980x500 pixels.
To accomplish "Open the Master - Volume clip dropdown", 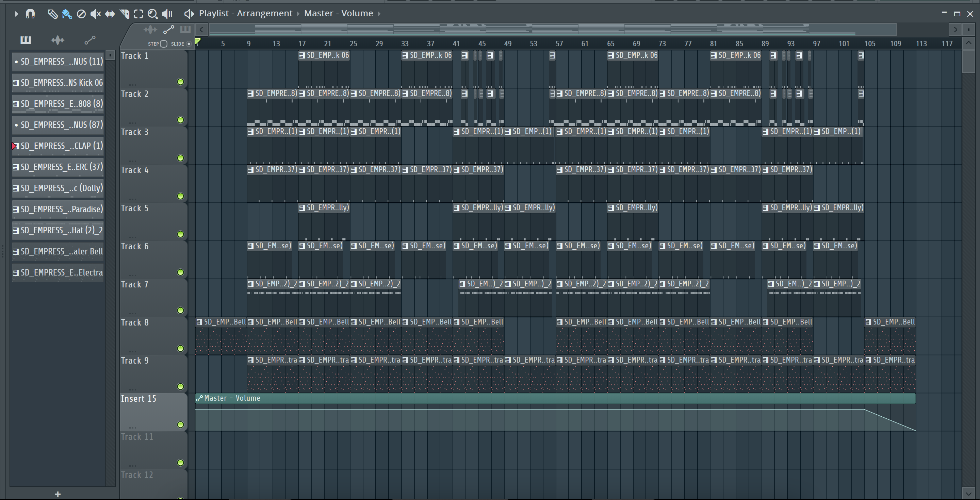I will (339, 13).
